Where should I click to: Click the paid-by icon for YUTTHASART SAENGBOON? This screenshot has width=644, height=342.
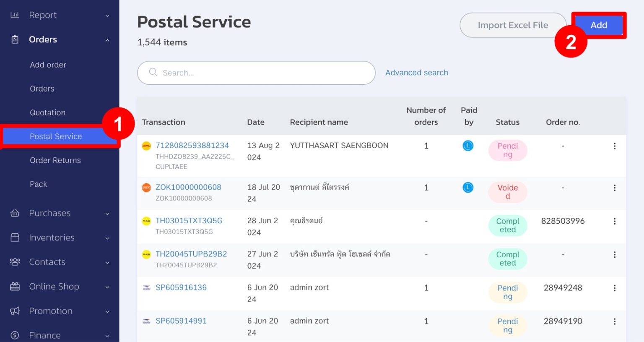[468, 146]
